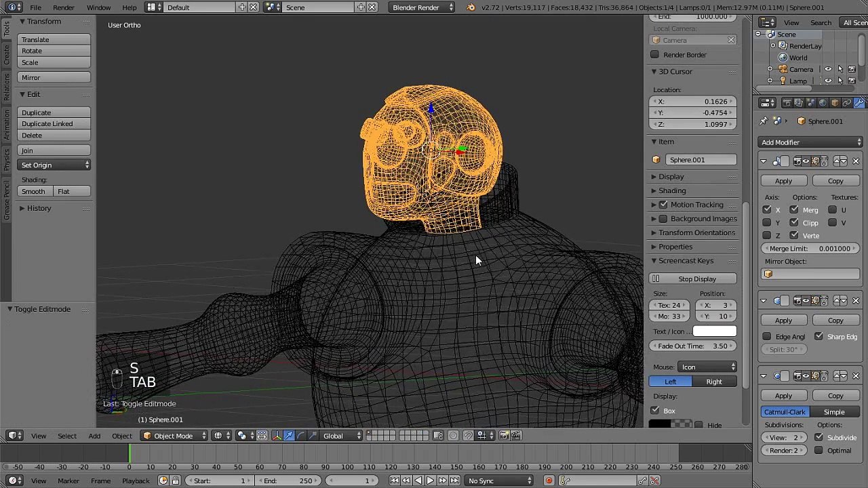The width and height of the screenshot is (868, 488).
Task: Enable the Background Images checkbox
Action: click(663, 219)
